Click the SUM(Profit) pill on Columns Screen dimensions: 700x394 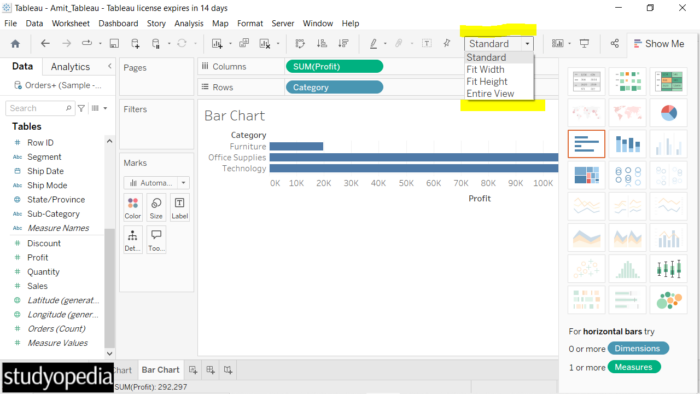(x=334, y=66)
